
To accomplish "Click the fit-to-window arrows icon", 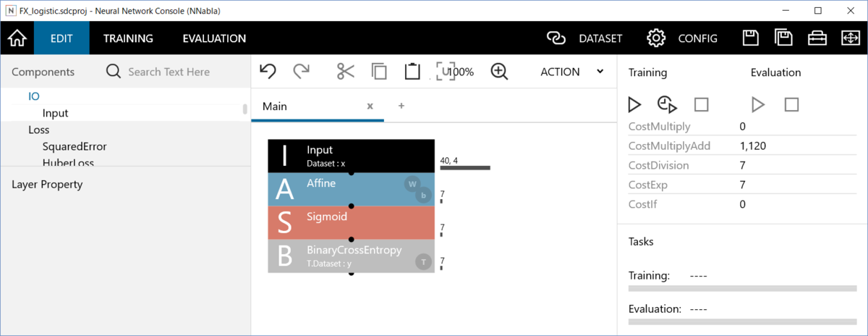I will (850, 38).
